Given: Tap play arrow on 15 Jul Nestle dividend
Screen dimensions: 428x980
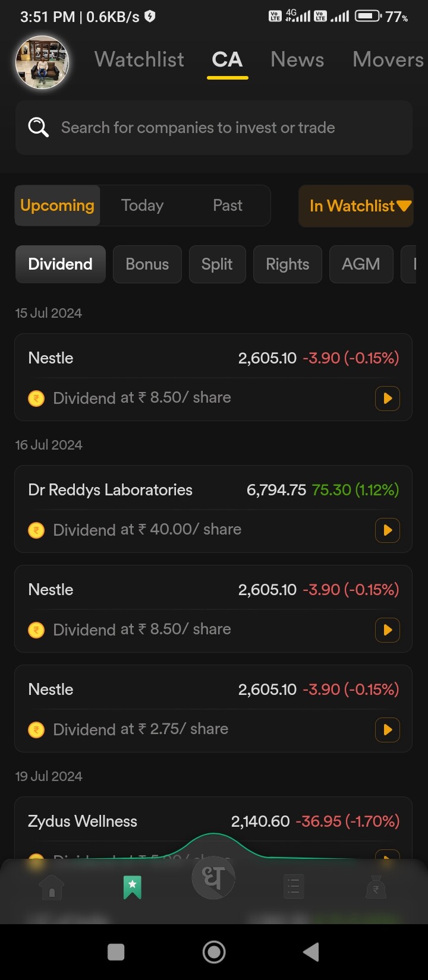Looking at the screenshot, I should click(x=388, y=398).
